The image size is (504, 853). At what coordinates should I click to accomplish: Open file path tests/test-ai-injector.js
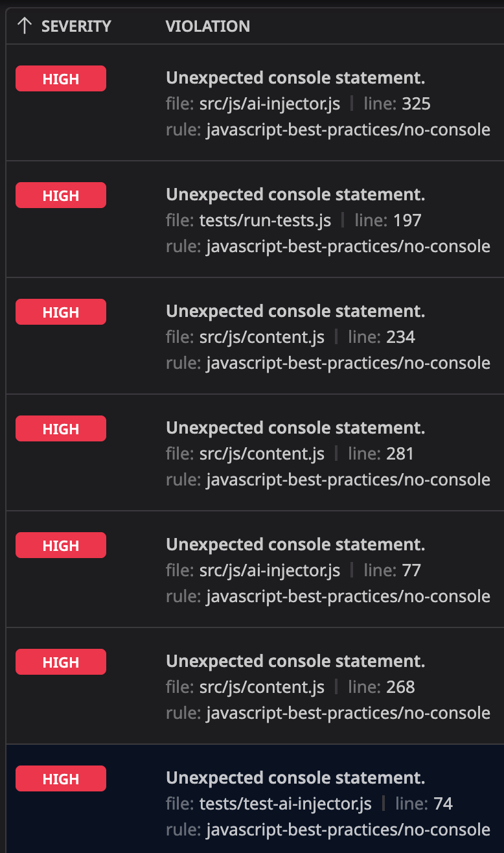point(285,804)
